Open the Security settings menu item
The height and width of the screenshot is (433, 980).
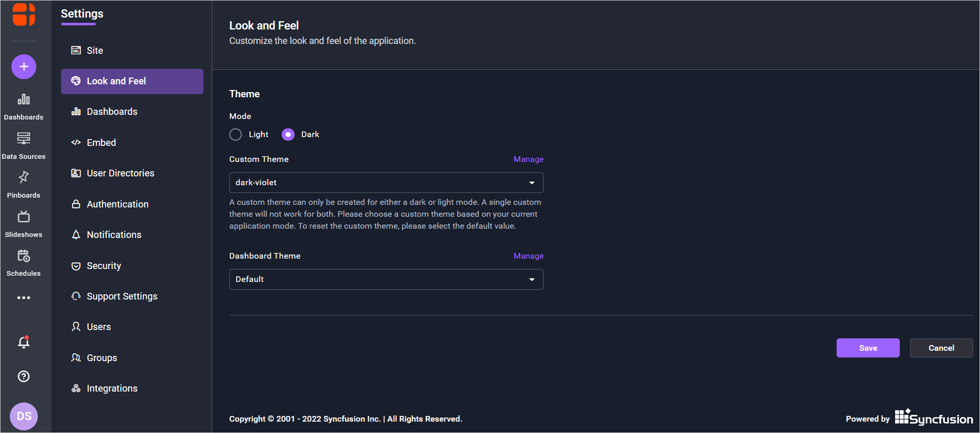[x=104, y=266]
